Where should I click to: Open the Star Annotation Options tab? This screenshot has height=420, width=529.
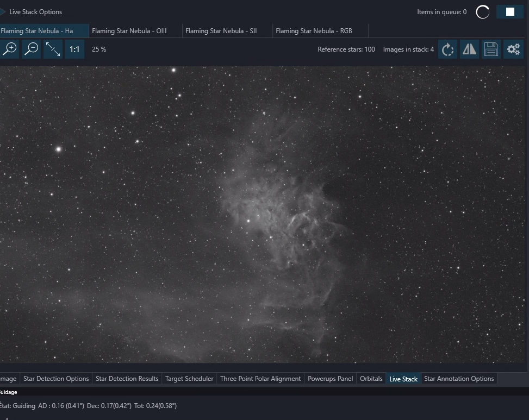[x=459, y=379]
